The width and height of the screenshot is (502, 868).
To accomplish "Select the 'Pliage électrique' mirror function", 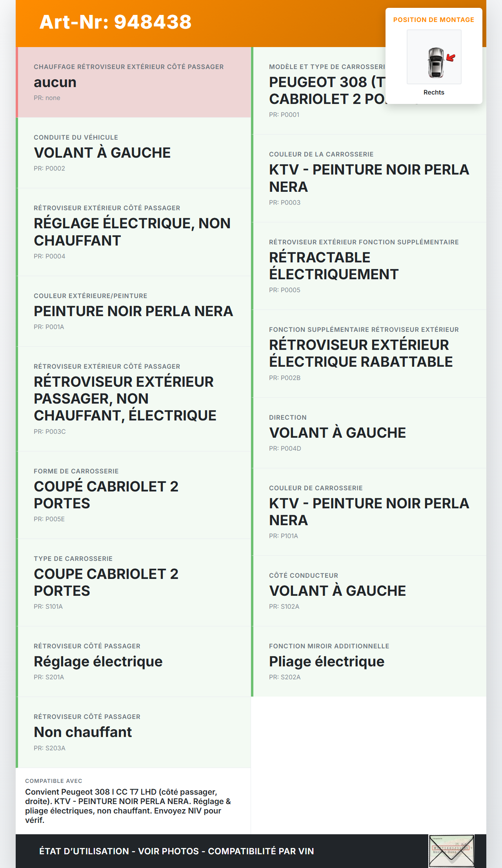I will (369, 662).
